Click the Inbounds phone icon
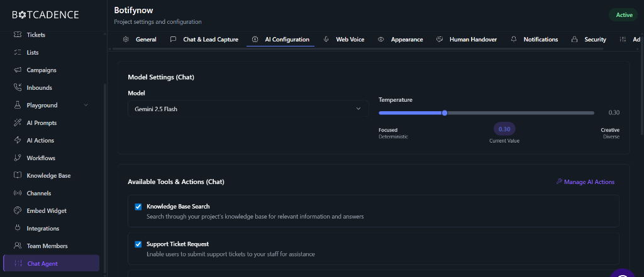Image resolution: width=644 pixels, height=277 pixels. 17,88
